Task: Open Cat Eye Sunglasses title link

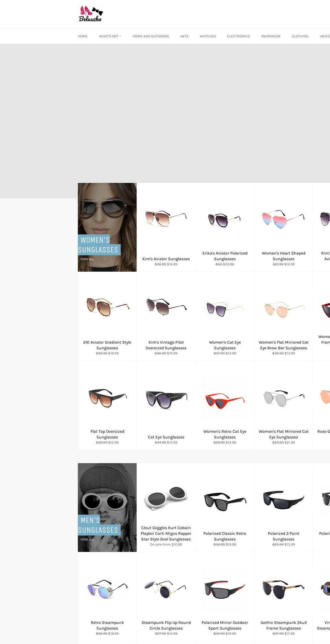Action: point(166,437)
